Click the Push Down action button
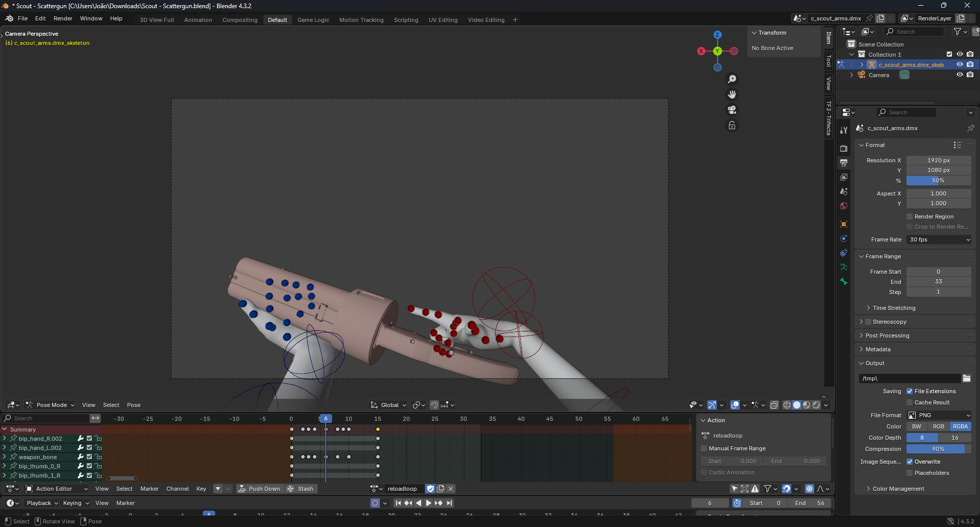The height and width of the screenshot is (527, 980). (x=263, y=489)
